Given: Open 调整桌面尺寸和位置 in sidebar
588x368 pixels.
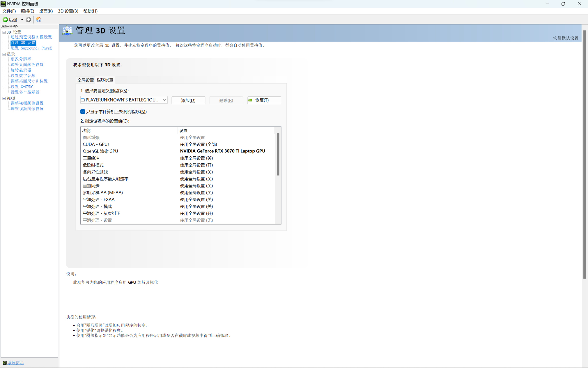Looking at the screenshot, I should (29, 81).
